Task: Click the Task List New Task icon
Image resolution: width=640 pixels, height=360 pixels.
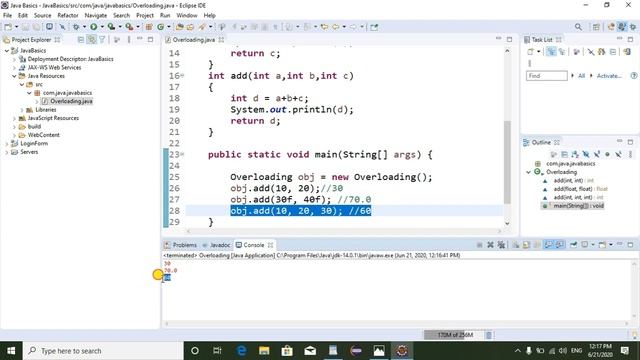Action: click(x=530, y=52)
